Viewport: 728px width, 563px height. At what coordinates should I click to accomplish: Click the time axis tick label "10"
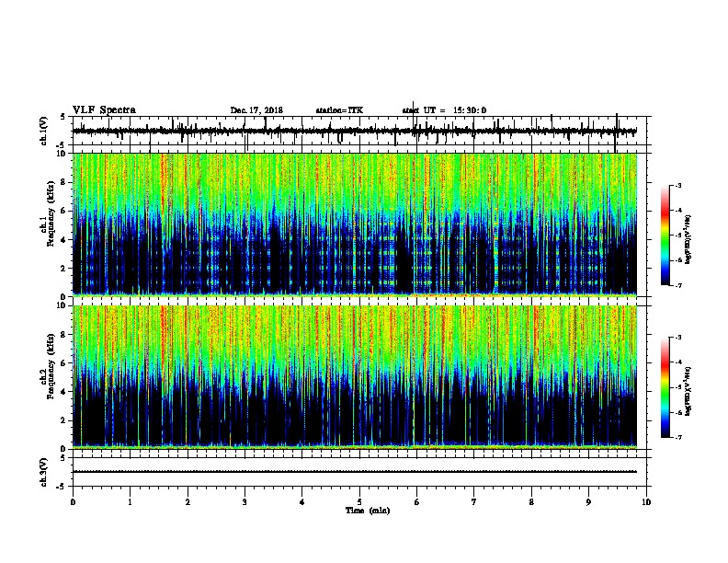pos(646,502)
